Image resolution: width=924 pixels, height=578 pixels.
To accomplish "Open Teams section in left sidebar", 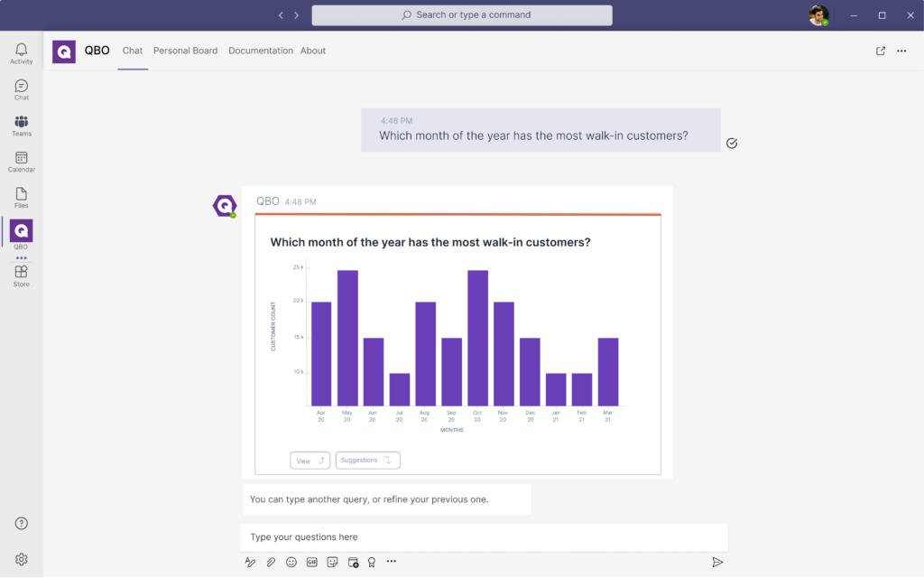I will [x=21, y=126].
